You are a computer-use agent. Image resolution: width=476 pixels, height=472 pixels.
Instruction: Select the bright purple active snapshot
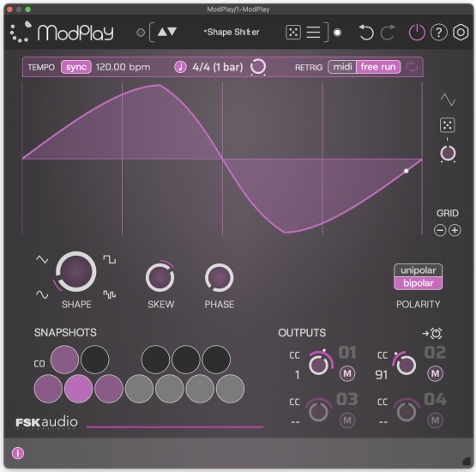[x=78, y=389]
